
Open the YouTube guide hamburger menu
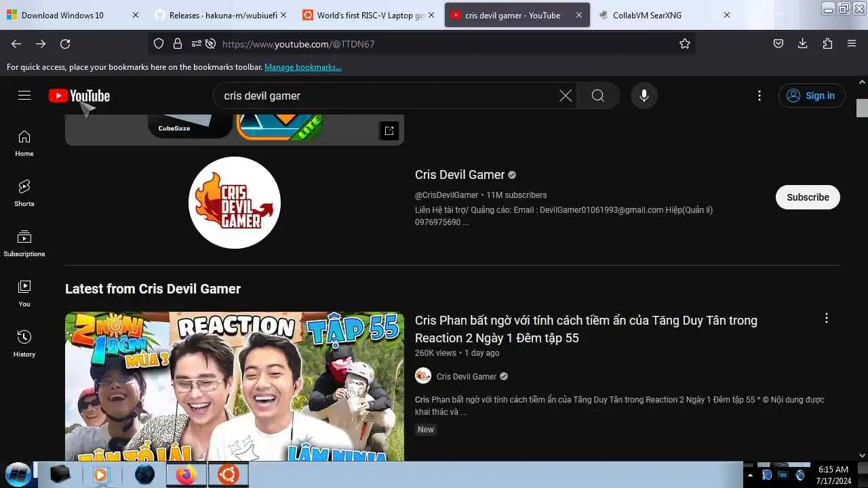24,96
